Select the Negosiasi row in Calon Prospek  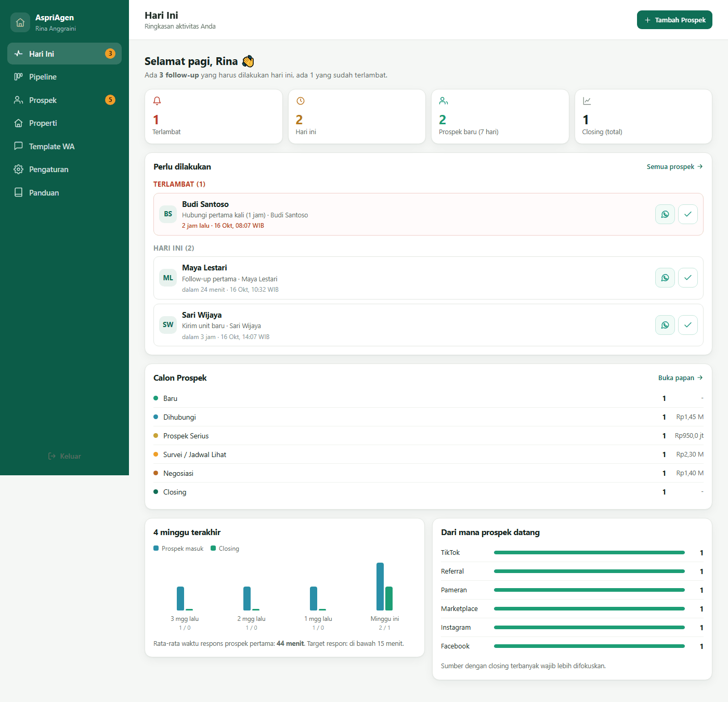(x=428, y=473)
